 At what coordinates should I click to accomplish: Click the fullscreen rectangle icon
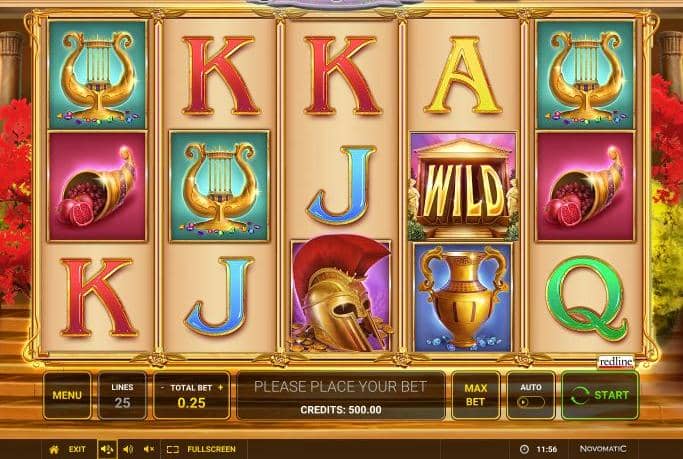point(172,449)
